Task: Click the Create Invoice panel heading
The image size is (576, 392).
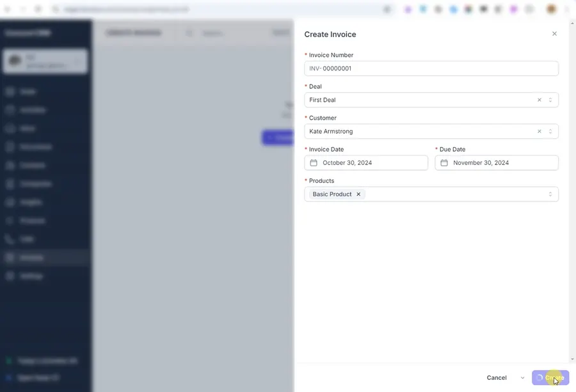Action: pyautogui.click(x=330, y=34)
